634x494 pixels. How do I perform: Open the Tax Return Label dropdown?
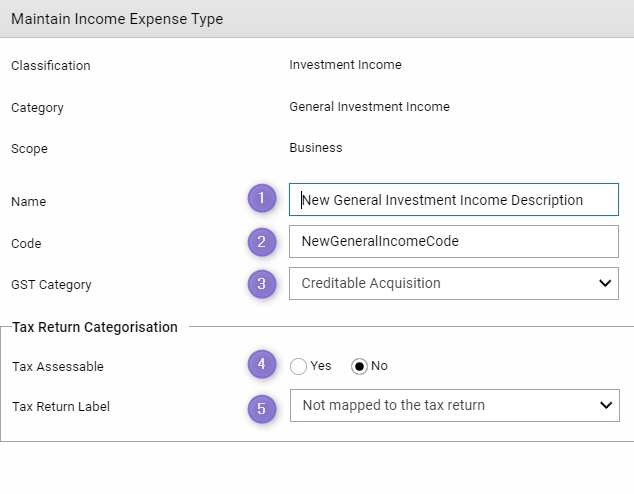(454, 405)
